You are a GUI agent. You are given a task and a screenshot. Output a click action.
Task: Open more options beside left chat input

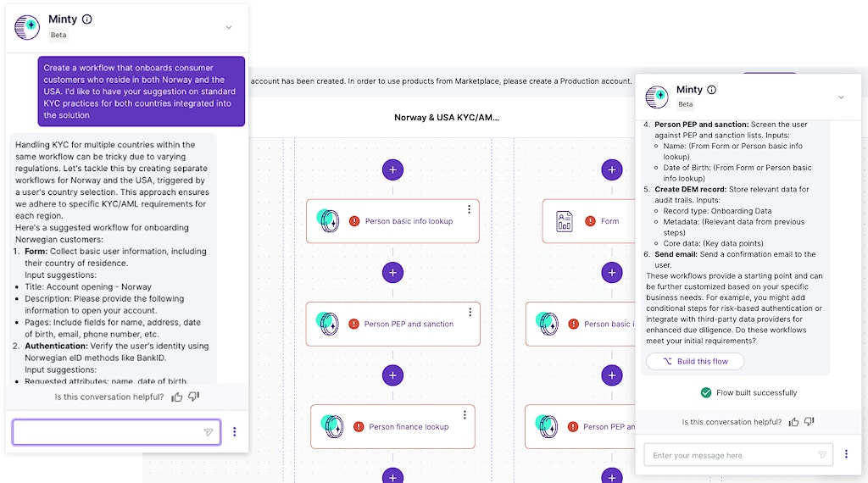[235, 432]
